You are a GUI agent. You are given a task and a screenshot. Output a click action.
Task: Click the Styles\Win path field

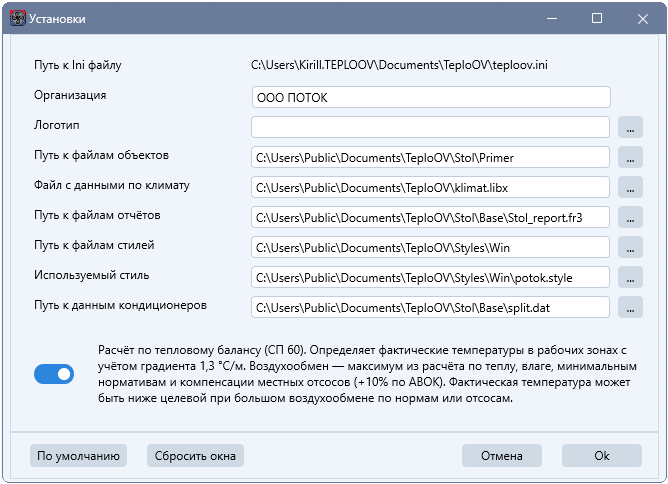click(x=430, y=248)
